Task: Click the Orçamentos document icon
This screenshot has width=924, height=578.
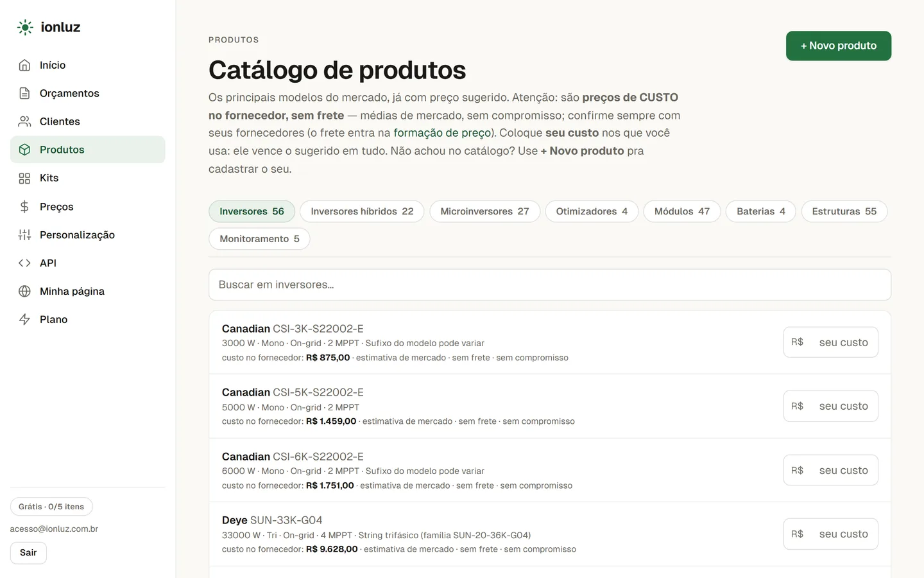Action: click(x=24, y=93)
